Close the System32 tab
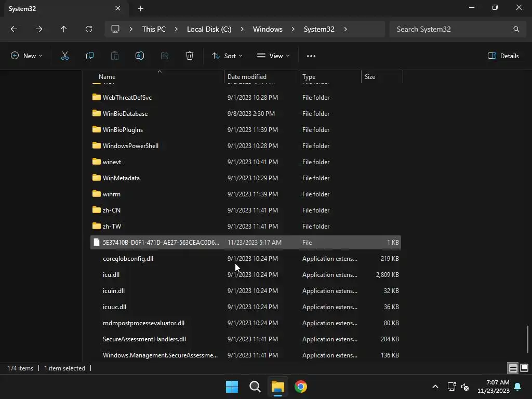Viewport: 532px width, 399px height. 118,8
